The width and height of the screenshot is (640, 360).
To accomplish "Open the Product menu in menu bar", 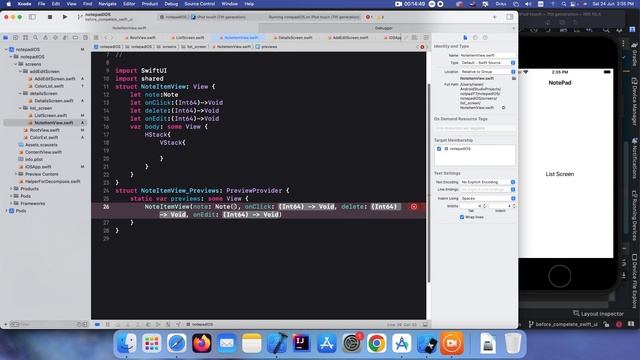I will 150,4.
